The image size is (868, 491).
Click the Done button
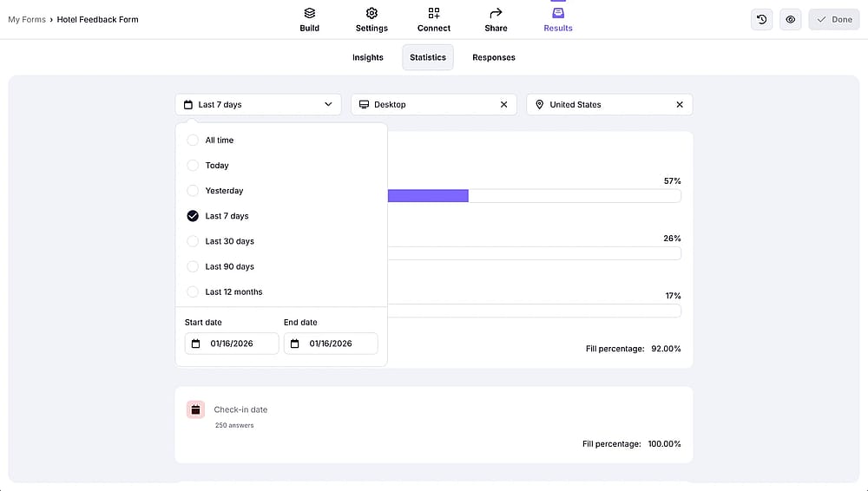pyautogui.click(x=834, y=19)
